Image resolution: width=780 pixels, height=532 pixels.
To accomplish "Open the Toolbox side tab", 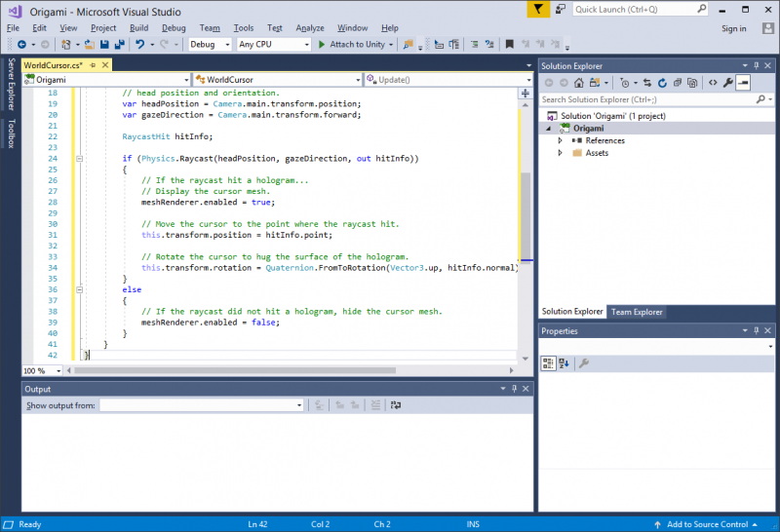I will tap(11, 133).
